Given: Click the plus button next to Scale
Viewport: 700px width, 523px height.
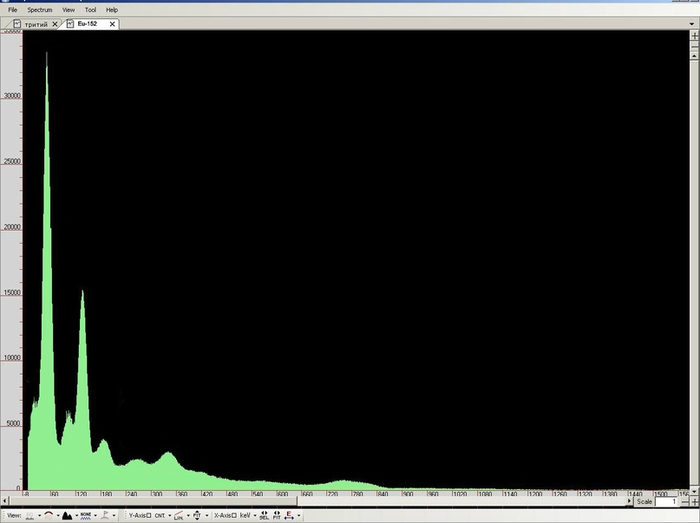Looking at the screenshot, I should 694,502.
